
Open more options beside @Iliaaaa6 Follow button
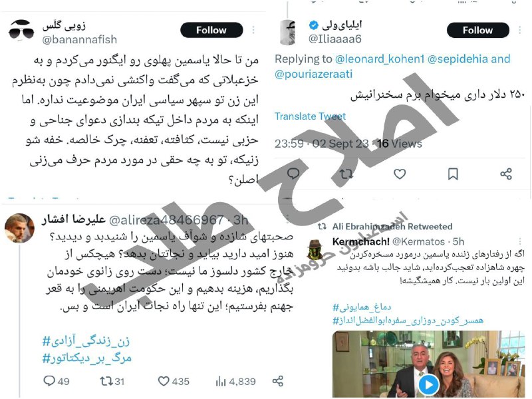pos(519,30)
